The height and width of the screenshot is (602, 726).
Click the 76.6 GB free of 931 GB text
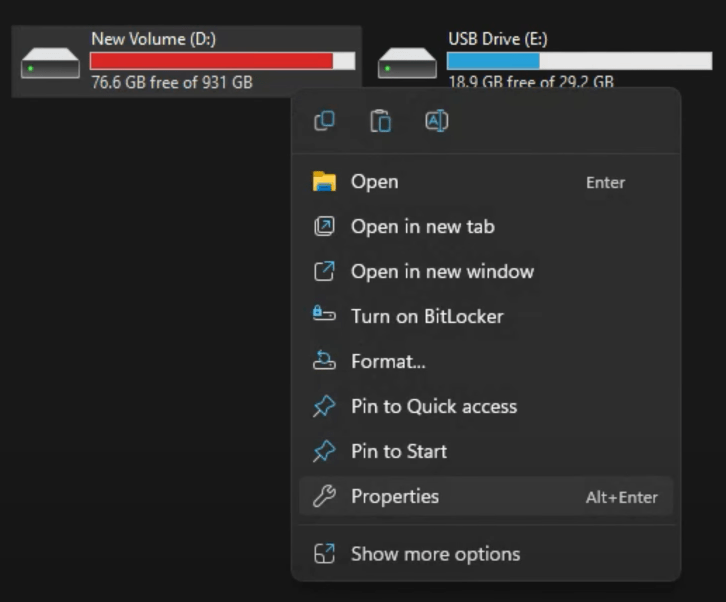click(172, 82)
